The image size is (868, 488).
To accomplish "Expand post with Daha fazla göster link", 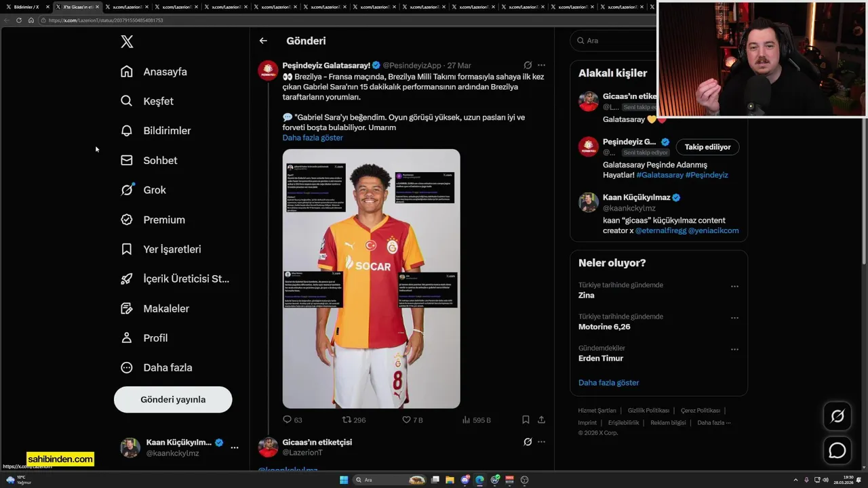I will pos(313,138).
